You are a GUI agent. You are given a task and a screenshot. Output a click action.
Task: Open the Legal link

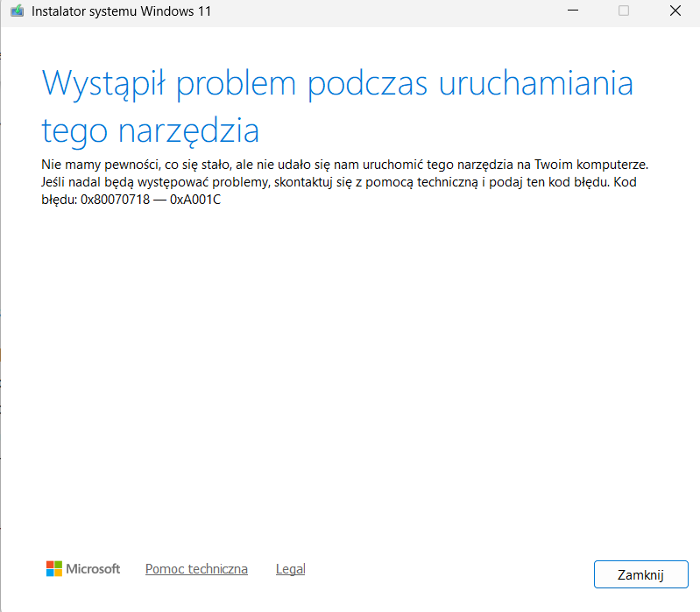pyautogui.click(x=291, y=569)
